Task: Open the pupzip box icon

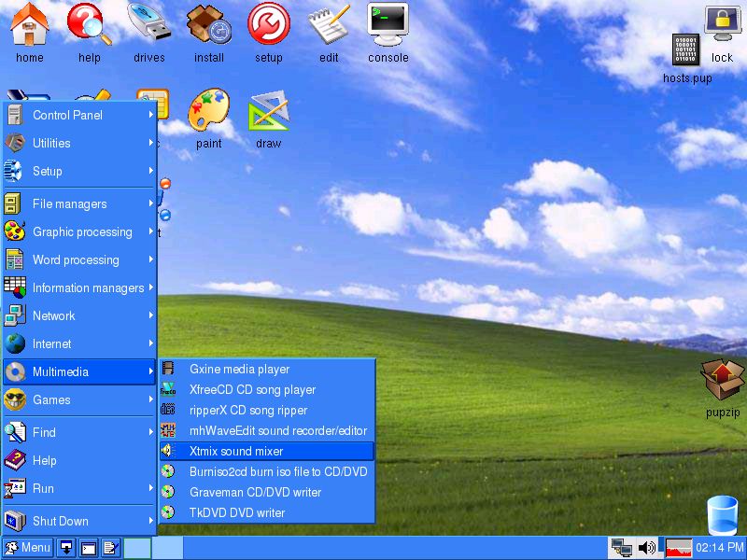Action: pyautogui.click(x=722, y=380)
